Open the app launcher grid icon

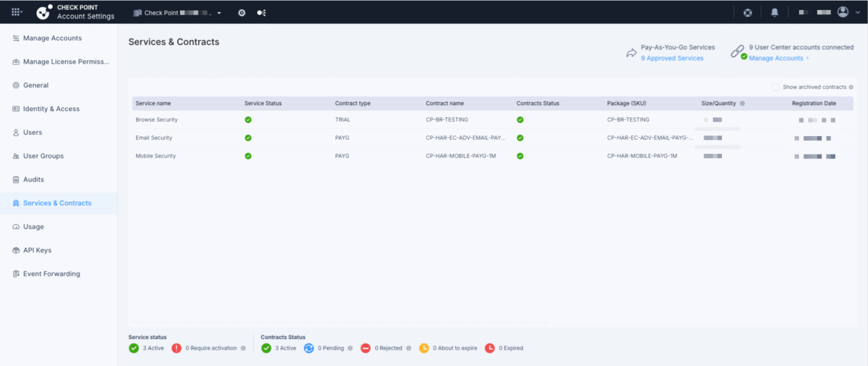(16, 12)
